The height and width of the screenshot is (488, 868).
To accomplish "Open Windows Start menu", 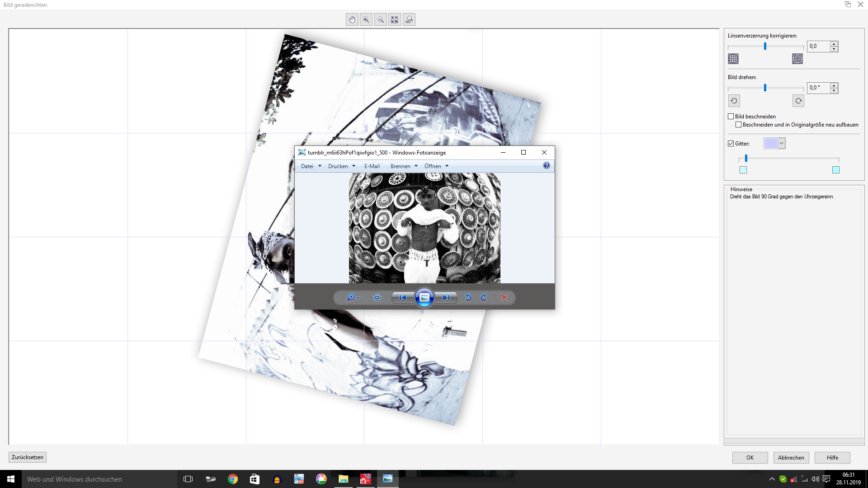I will (x=11, y=479).
